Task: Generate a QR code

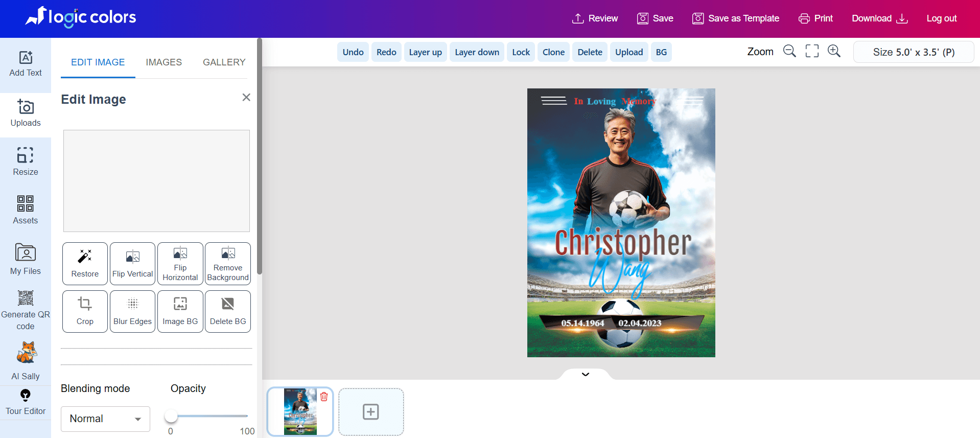Action: 26,310
